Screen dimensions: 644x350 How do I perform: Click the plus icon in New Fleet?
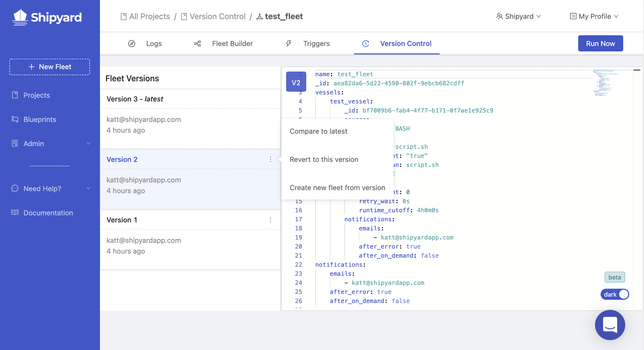click(x=32, y=67)
